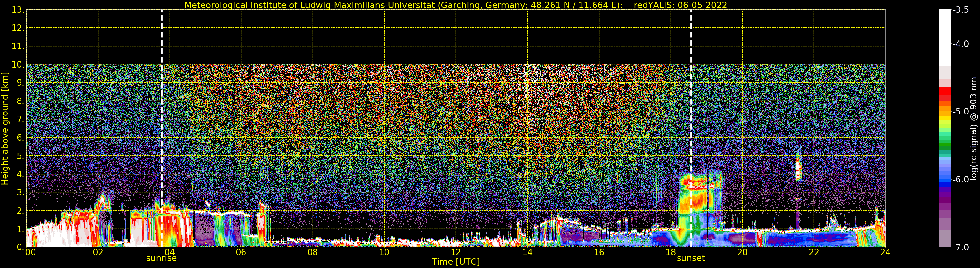Click the '1.' height tick label
This screenshot has width=980, height=268.
[21, 229]
